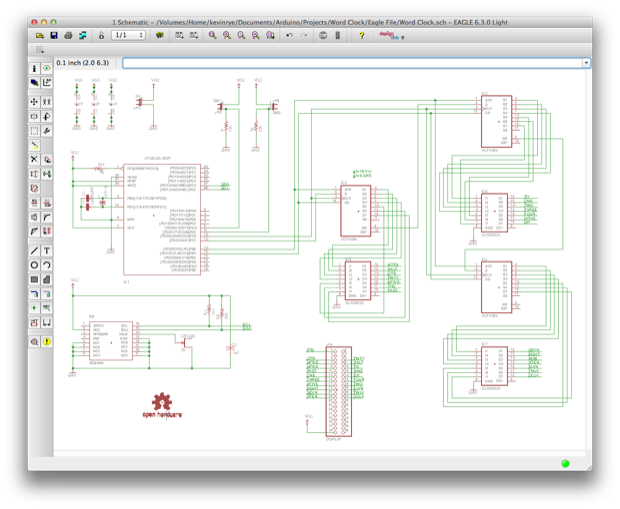620x509 pixels.
Task: Select the Value tool
Action: 47,203
